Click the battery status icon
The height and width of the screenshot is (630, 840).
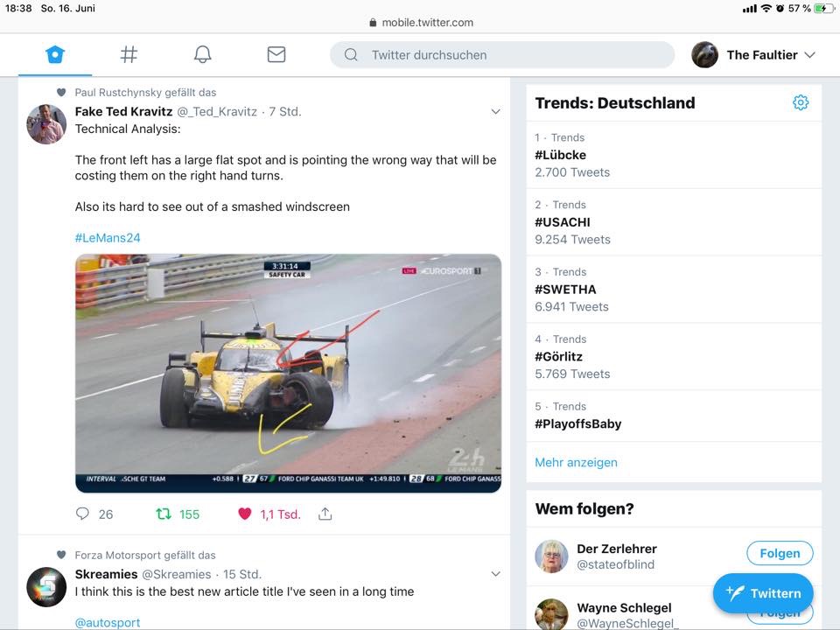point(824,8)
